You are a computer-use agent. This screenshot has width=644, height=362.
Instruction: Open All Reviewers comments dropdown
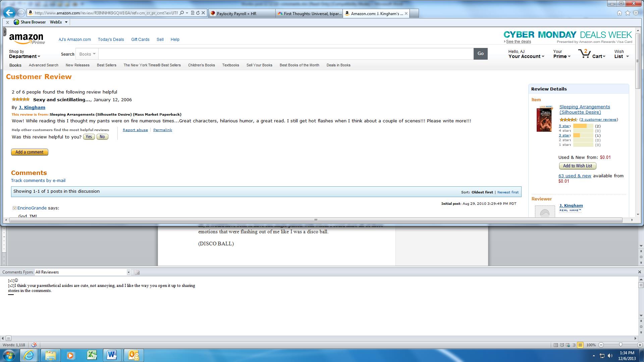pos(128,272)
